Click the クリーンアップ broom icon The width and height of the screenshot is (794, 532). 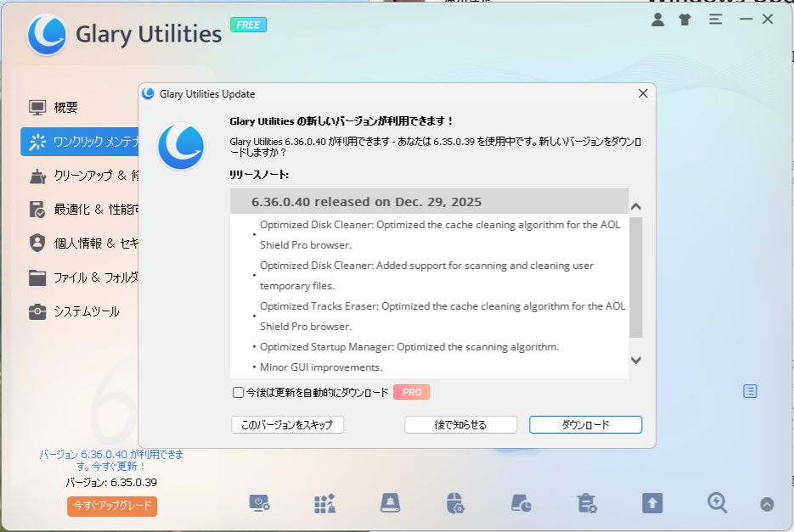(x=37, y=176)
